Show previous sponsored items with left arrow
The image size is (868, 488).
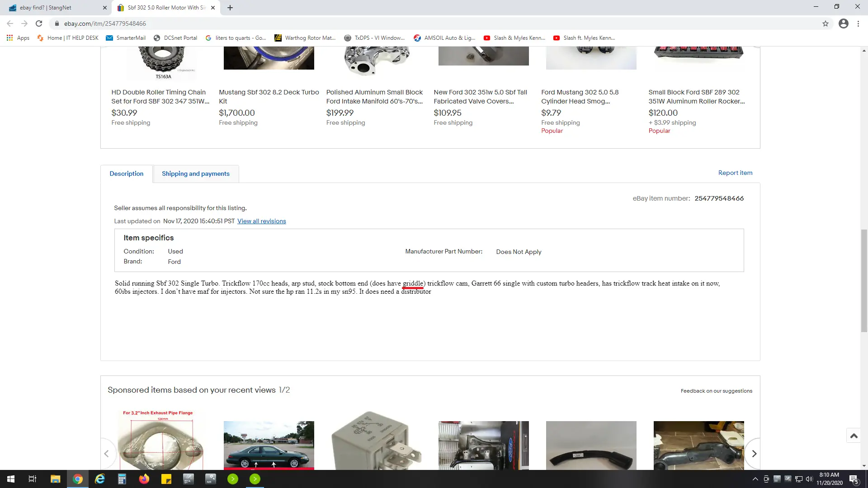[x=106, y=454]
